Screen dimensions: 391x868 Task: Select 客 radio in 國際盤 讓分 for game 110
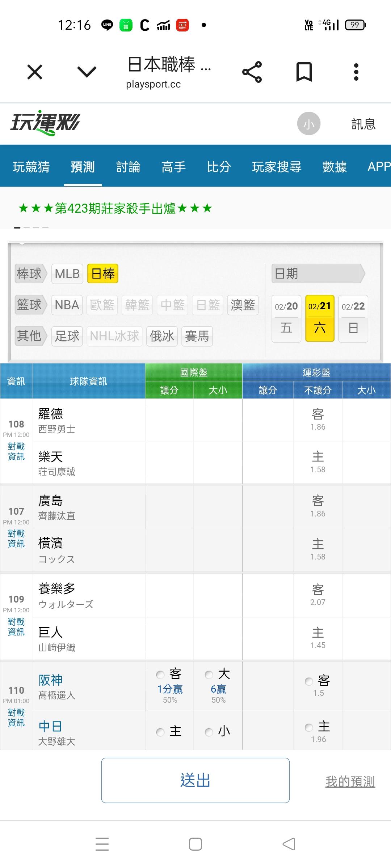160,675
